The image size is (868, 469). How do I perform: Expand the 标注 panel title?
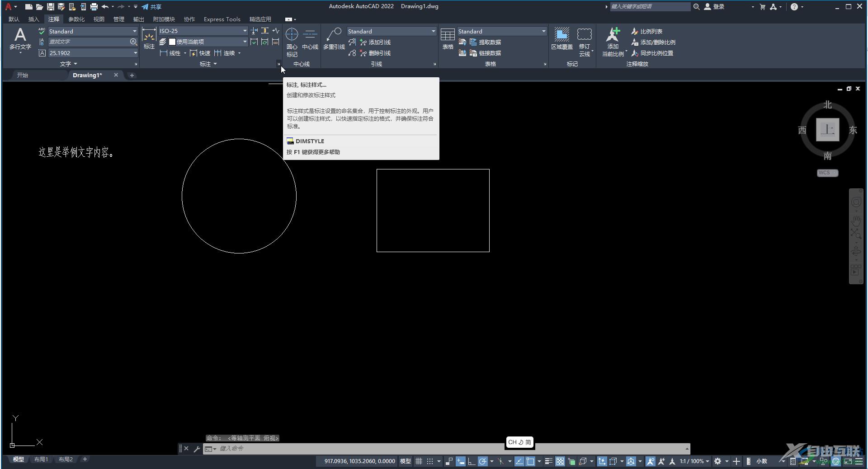pyautogui.click(x=208, y=64)
